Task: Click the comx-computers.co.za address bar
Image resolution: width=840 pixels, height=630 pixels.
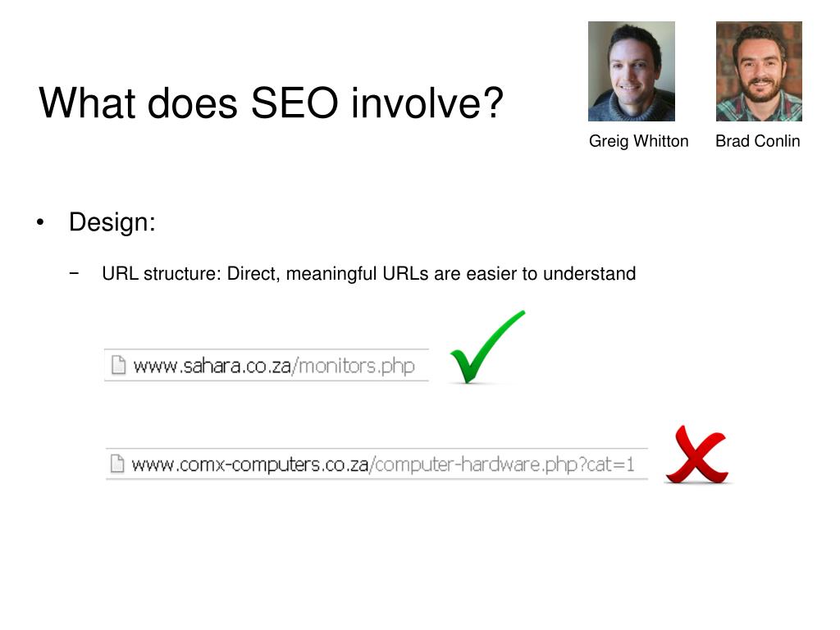Action: tap(377, 463)
